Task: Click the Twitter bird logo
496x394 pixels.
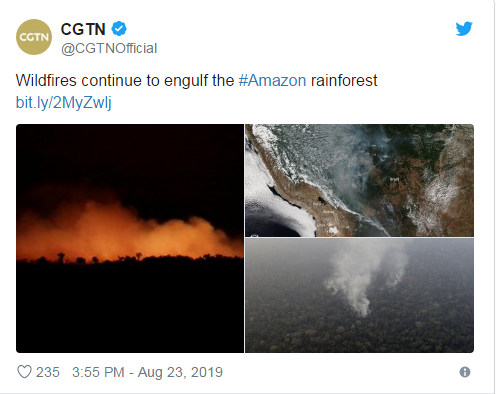Action: pyautogui.click(x=464, y=29)
